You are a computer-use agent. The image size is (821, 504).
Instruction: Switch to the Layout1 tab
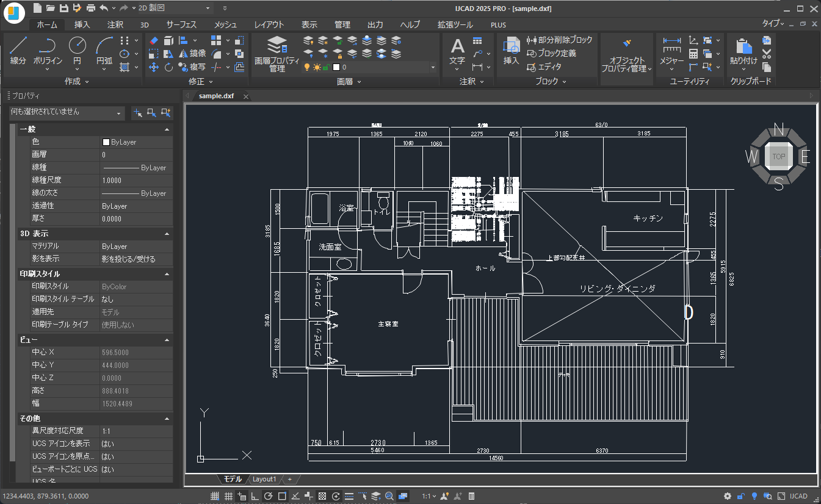pyautogui.click(x=264, y=479)
